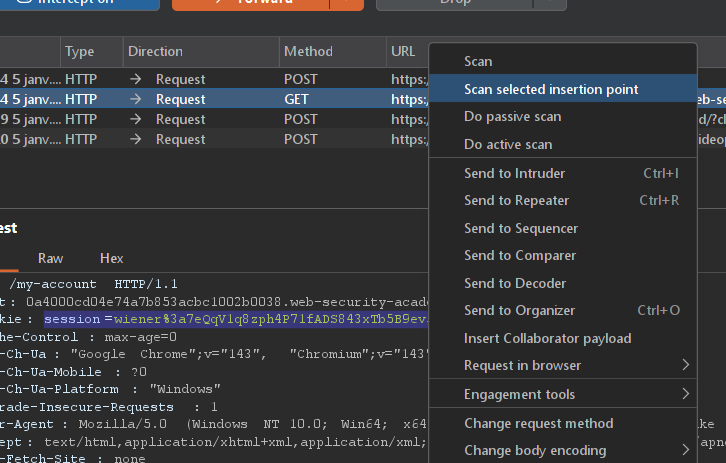Select Send to Intruder menu entry
The width and height of the screenshot is (726, 463).
514,173
